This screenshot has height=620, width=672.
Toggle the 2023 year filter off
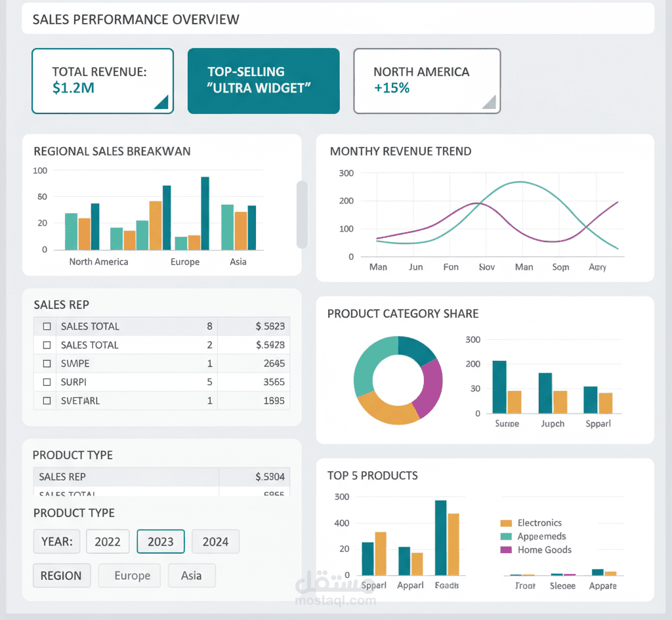coord(160,541)
